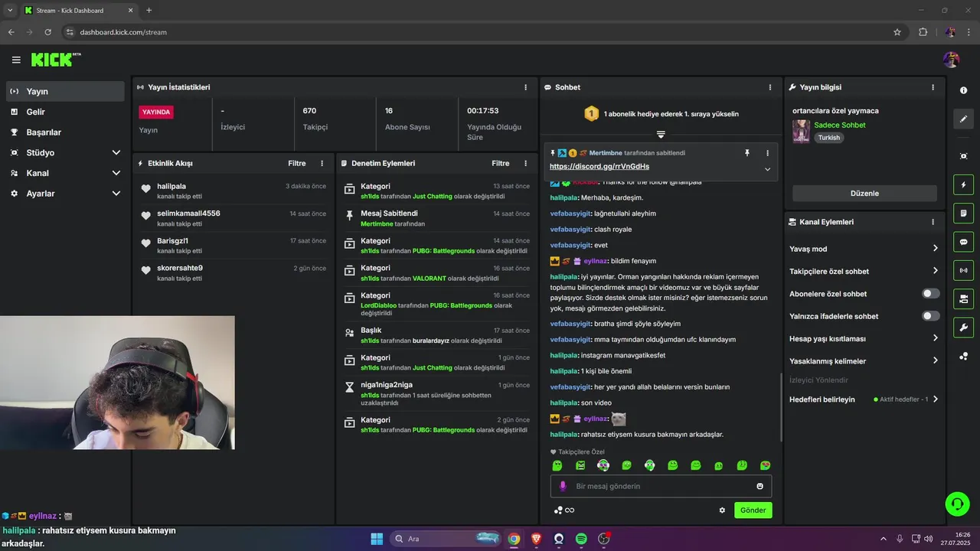Viewport: 980px width, 551px height.
Task: Open Etkinlik Akışı three-dot menu
Action: pos(322,163)
